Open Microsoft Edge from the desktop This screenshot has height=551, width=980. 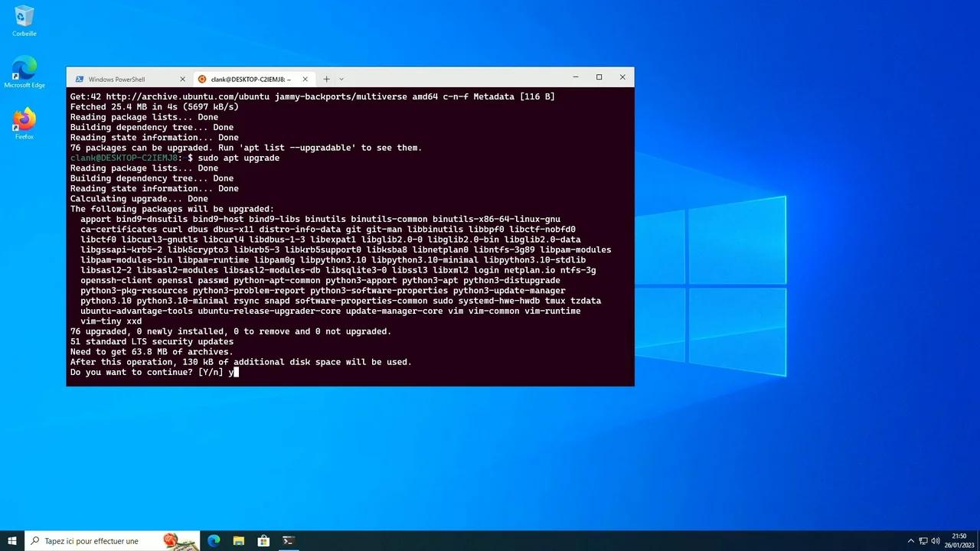point(24,69)
